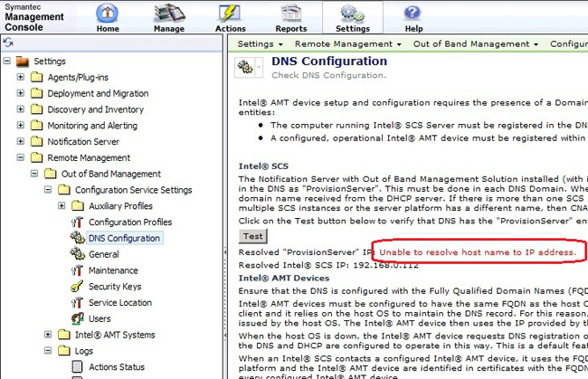Open the Manage section icon
This screenshot has height=379, width=588.
(169, 13)
